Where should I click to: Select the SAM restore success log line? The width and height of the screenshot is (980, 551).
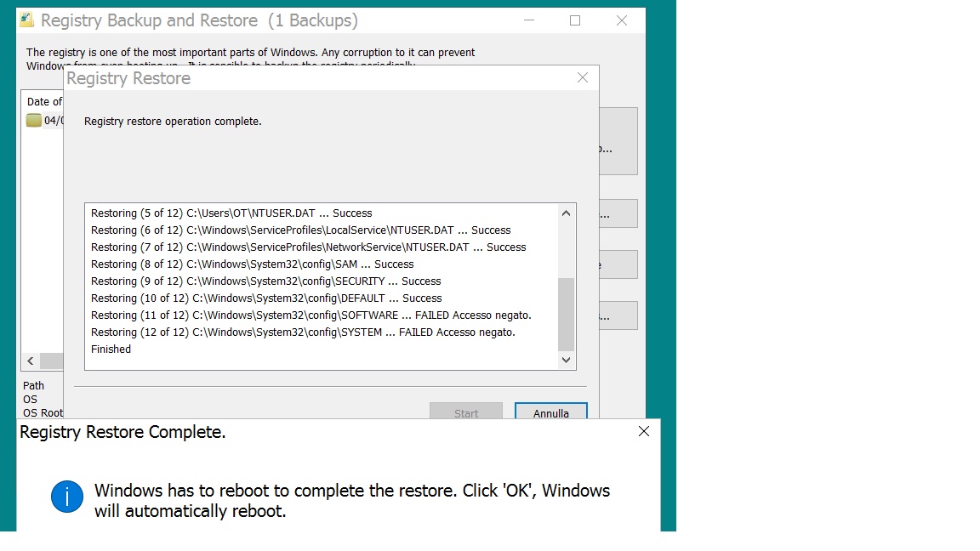pos(252,264)
